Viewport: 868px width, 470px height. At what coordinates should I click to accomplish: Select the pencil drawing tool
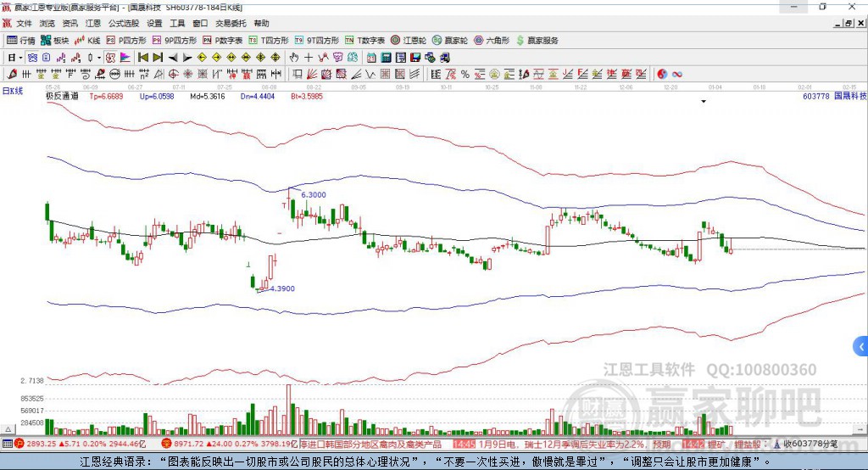[12, 74]
